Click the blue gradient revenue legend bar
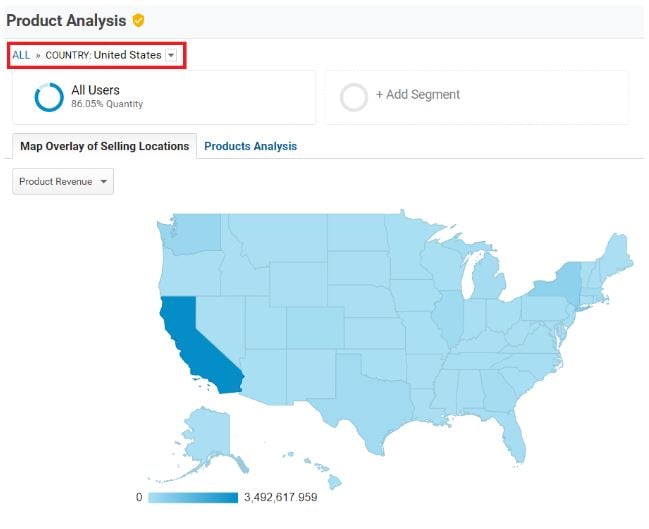Screen dimensions: 649x529 pos(192,497)
